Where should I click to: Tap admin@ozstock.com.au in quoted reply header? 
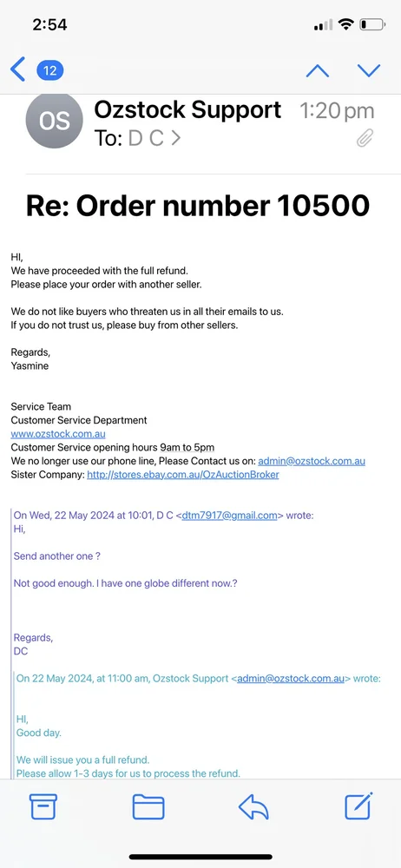[291, 678]
